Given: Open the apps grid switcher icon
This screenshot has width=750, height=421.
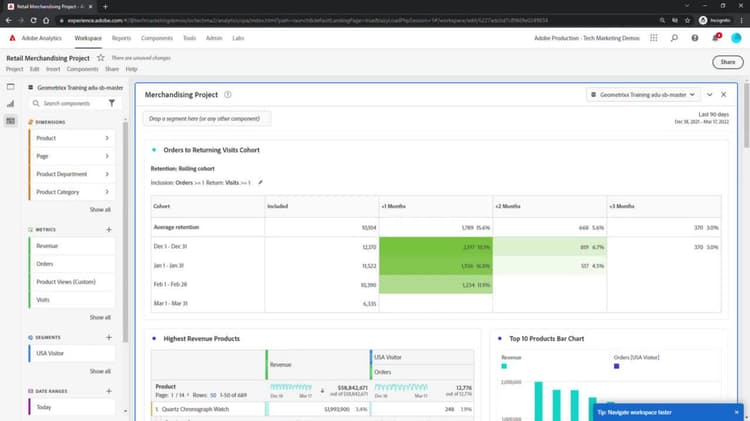Looking at the screenshot, I should coord(653,38).
